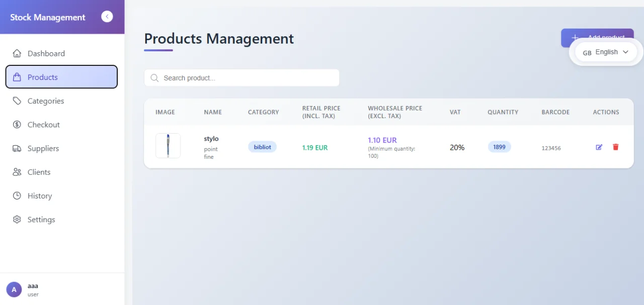
Task: Focus the Search product field
Action: click(242, 78)
